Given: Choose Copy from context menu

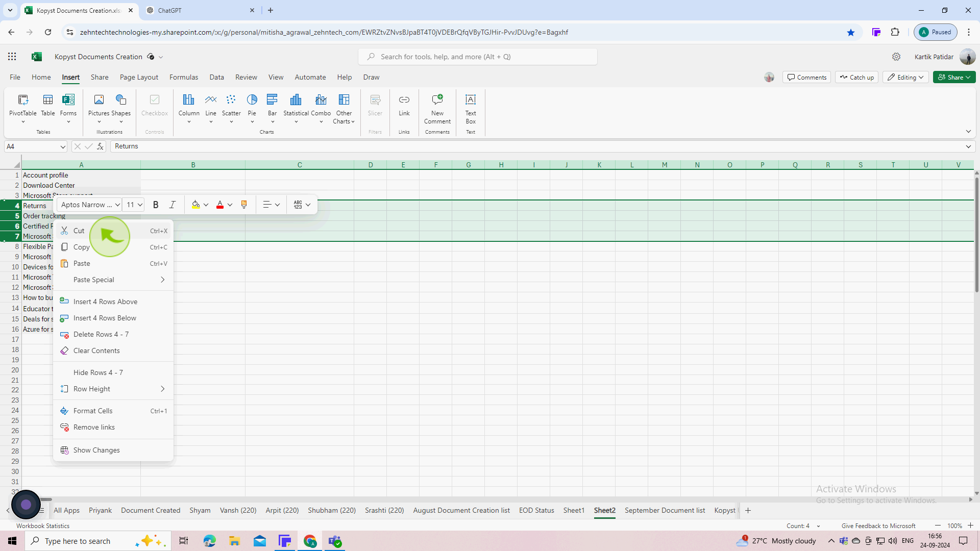Looking at the screenshot, I should (113, 247).
